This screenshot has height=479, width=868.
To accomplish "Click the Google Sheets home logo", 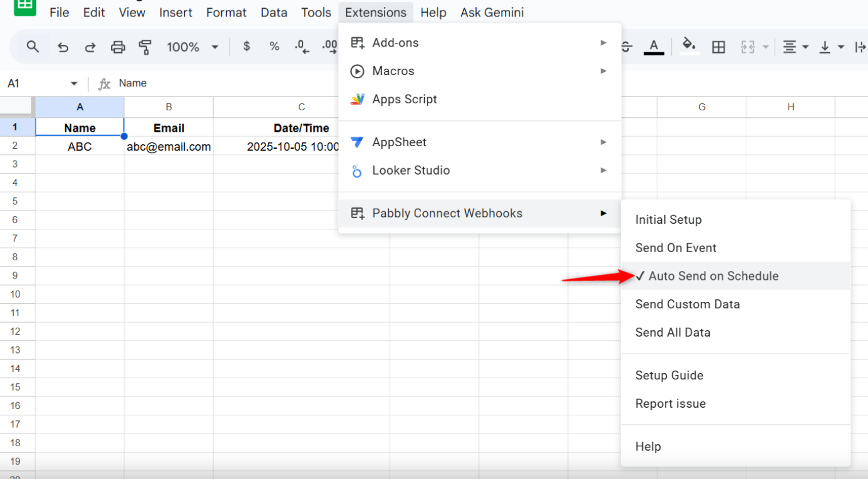I will [25, 6].
